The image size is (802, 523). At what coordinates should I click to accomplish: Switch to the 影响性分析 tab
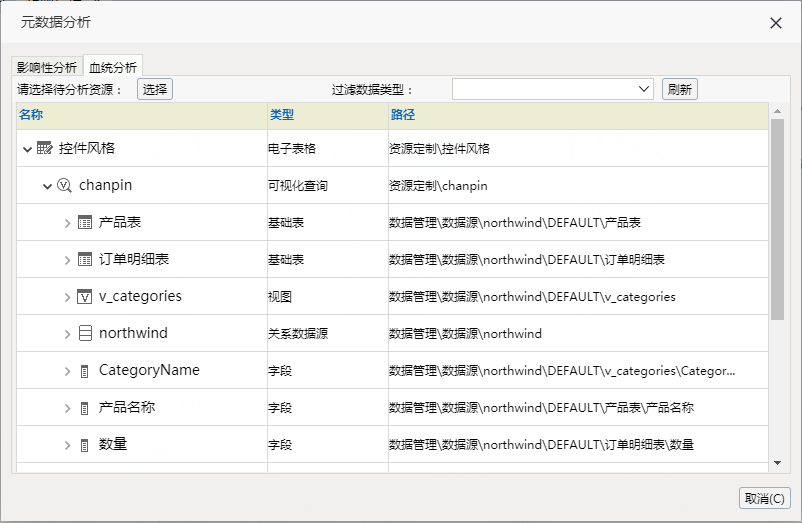point(47,67)
